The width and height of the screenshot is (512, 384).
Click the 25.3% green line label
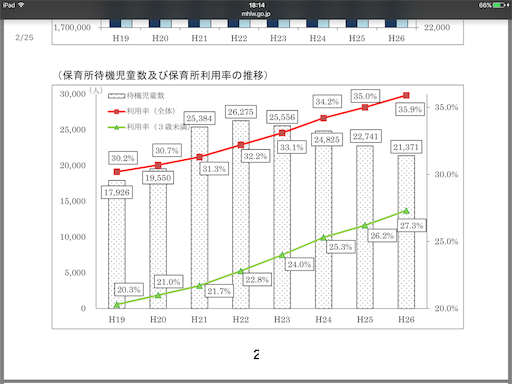(x=341, y=247)
